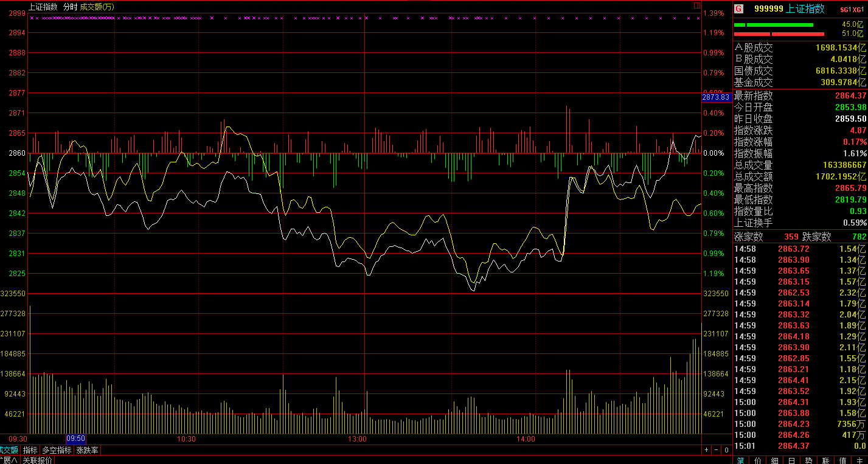Select the 多空指标 tab
Image resolution: width=868 pixels, height=464 pixels.
(x=57, y=450)
